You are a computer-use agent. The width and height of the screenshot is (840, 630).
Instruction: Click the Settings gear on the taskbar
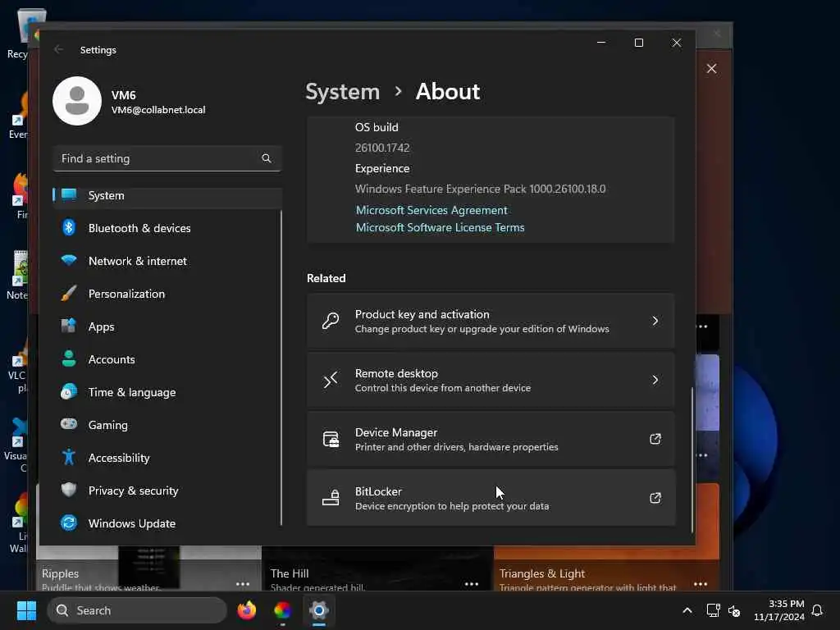(319, 610)
